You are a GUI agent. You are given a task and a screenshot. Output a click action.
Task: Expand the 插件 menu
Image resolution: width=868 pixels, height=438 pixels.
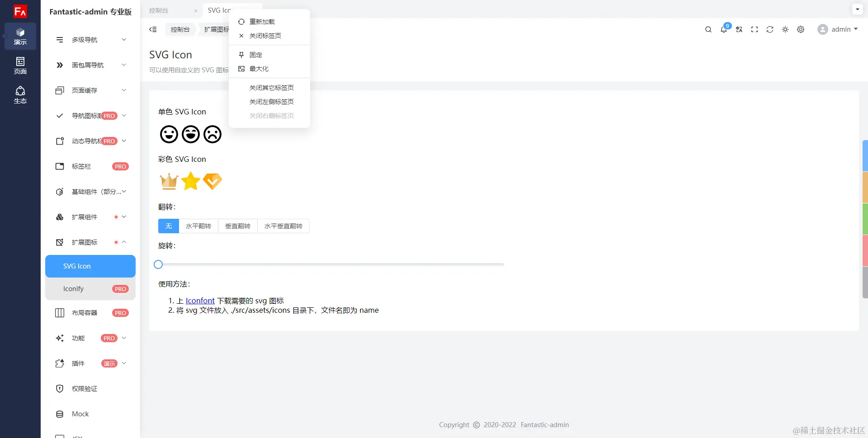tap(90, 363)
